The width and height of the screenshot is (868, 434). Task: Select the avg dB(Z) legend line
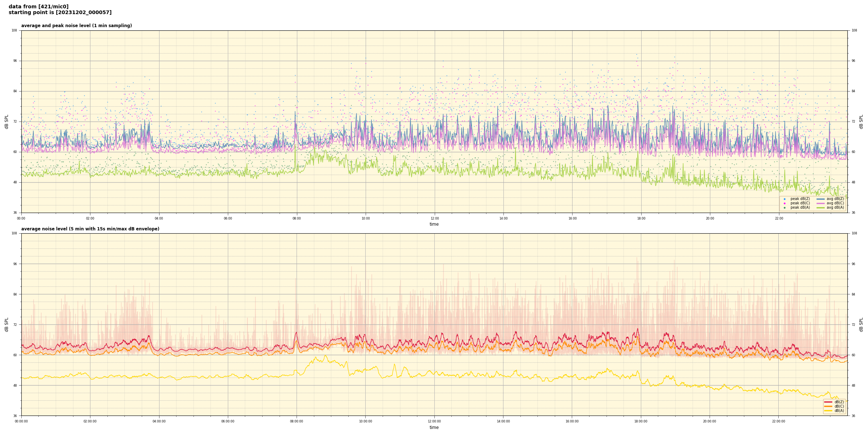click(x=820, y=199)
